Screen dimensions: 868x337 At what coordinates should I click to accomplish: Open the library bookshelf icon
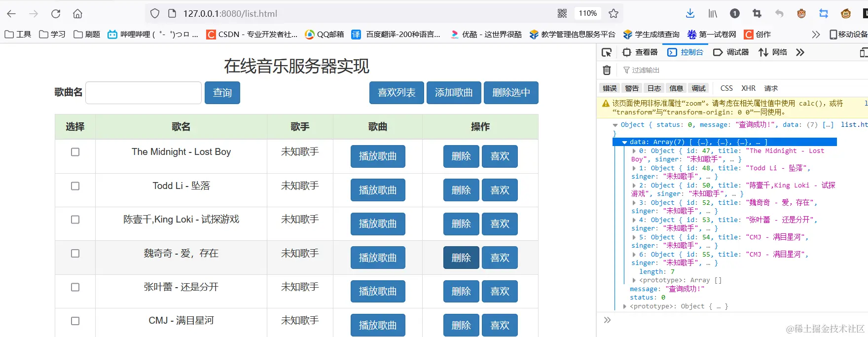[713, 14]
